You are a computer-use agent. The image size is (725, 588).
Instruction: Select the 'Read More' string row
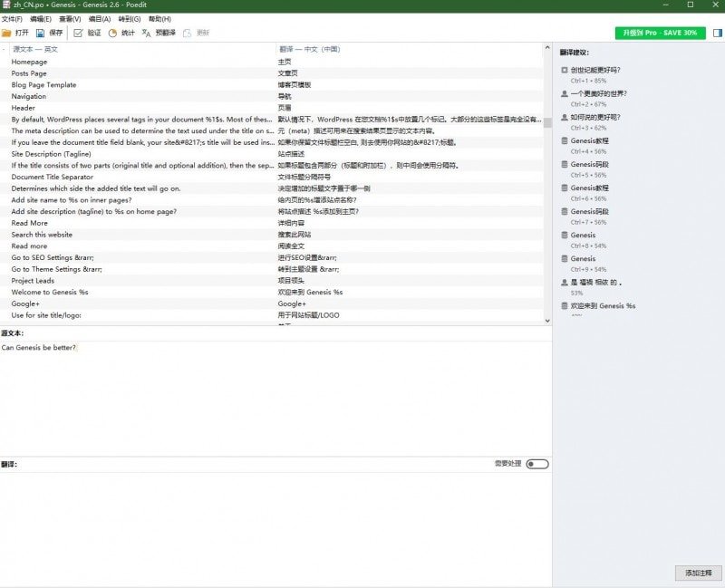tap(30, 223)
